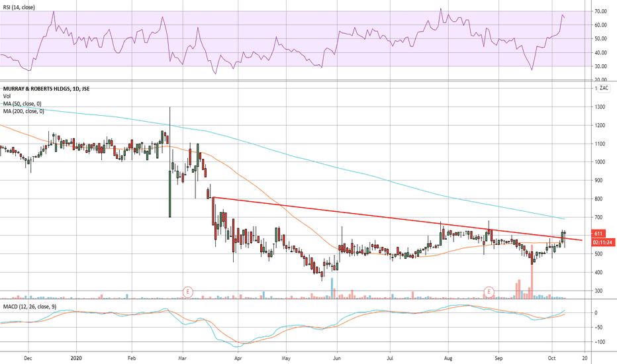Click the 50.00 RSI axis label
617x364 pixels.
pyautogui.click(x=600, y=39)
